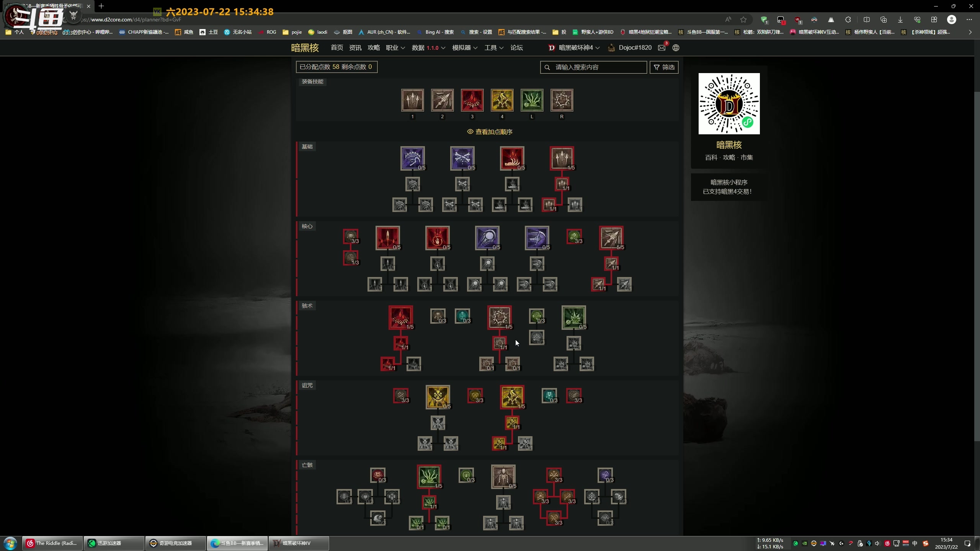Switch to 迅游加速器 in taskbar
This screenshot has height=551, width=980.
[x=114, y=543]
